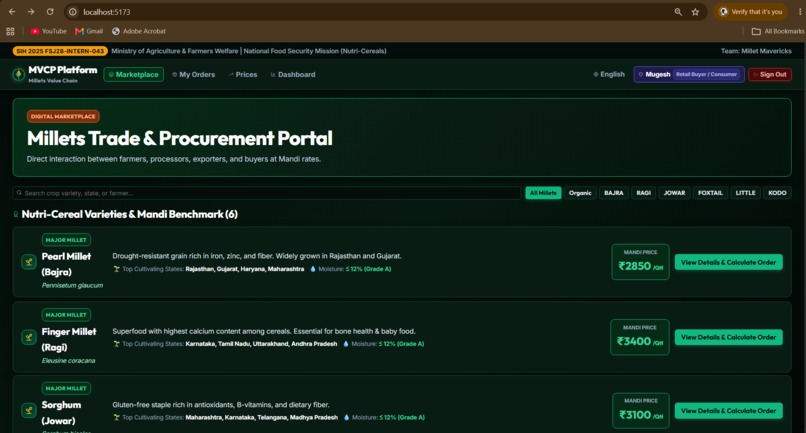Viewport: 806px width, 433px height.
Task: Reload the localhost page
Action: (50, 11)
